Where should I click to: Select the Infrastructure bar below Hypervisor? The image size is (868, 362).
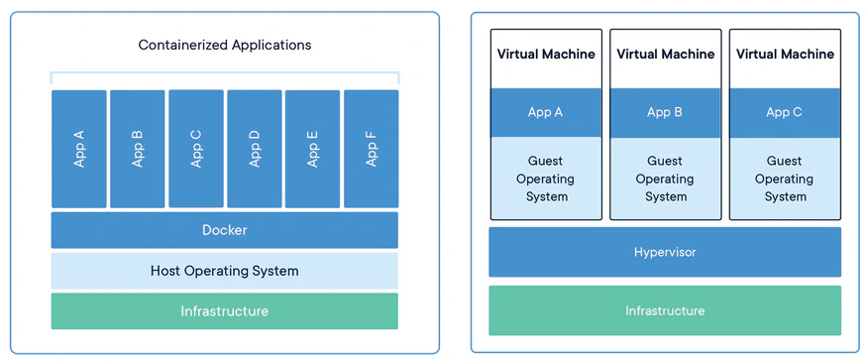(x=665, y=310)
